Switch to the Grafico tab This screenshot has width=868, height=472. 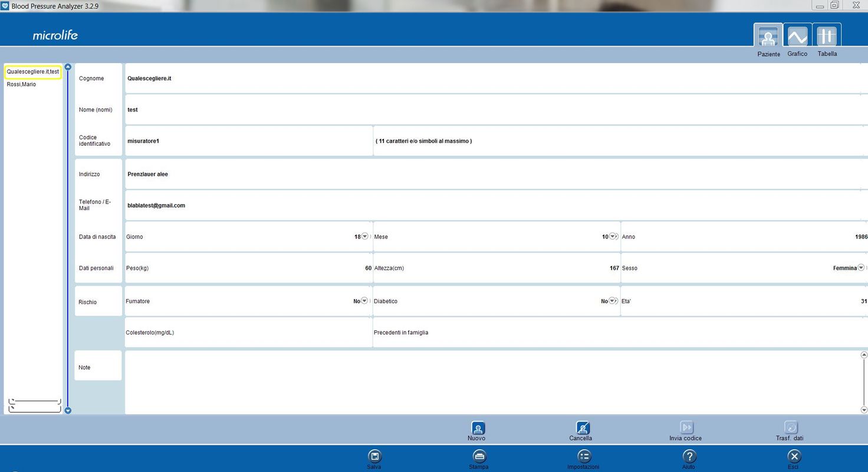pyautogui.click(x=797, y=37)
